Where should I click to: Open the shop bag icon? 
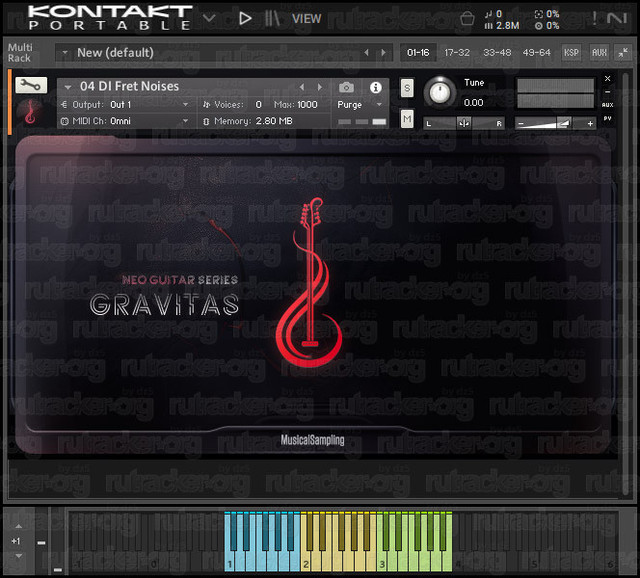click(x=467, y=18)
